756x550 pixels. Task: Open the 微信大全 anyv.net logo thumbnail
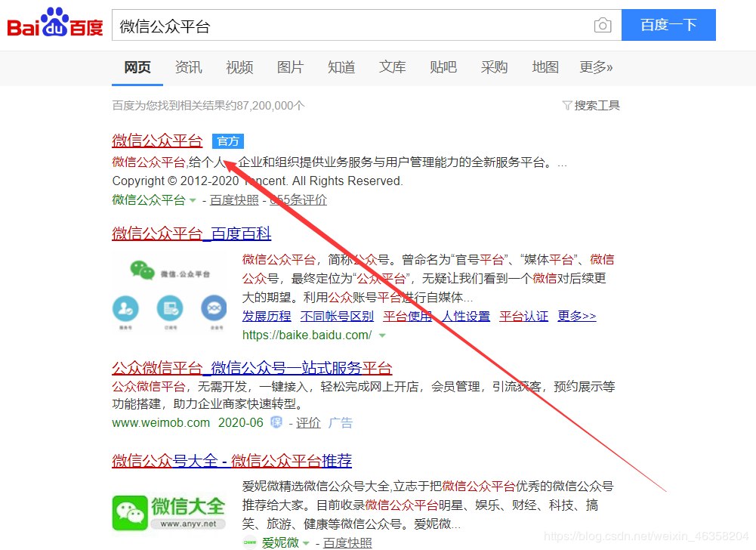pos(170,511)
